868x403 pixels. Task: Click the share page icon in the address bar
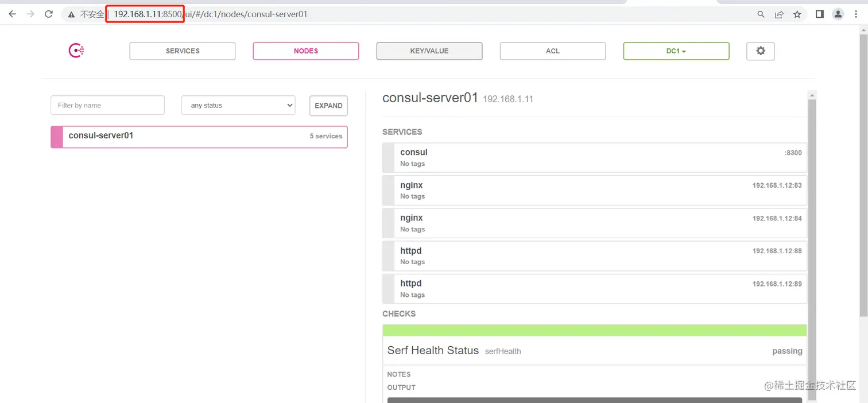[x=779, y=14]
